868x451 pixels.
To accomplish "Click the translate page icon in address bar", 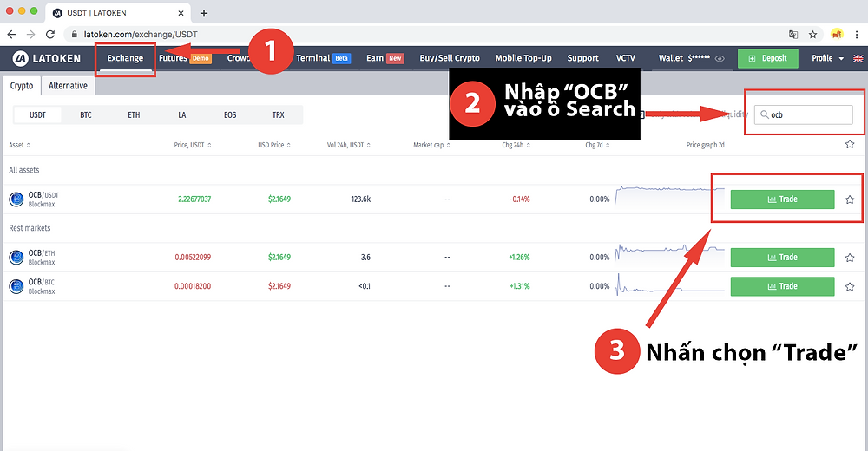I will click(x=793, y=35).
